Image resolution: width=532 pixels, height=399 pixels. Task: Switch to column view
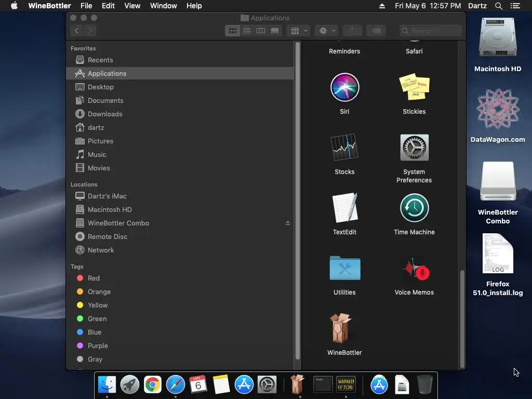(x=261, y=31)
